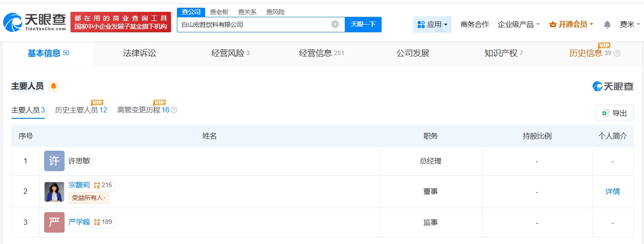
Task: Switch to the 查老板 search tab
Action: click(x=219, y=12)
